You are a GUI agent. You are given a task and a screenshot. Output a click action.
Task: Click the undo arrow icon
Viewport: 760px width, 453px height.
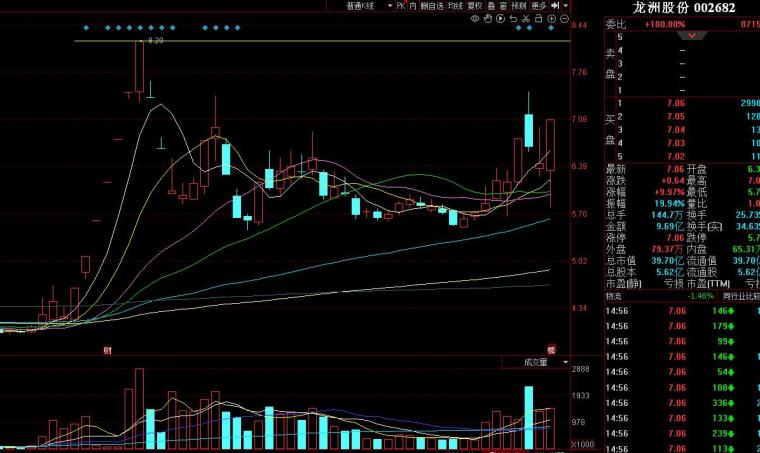513,19
